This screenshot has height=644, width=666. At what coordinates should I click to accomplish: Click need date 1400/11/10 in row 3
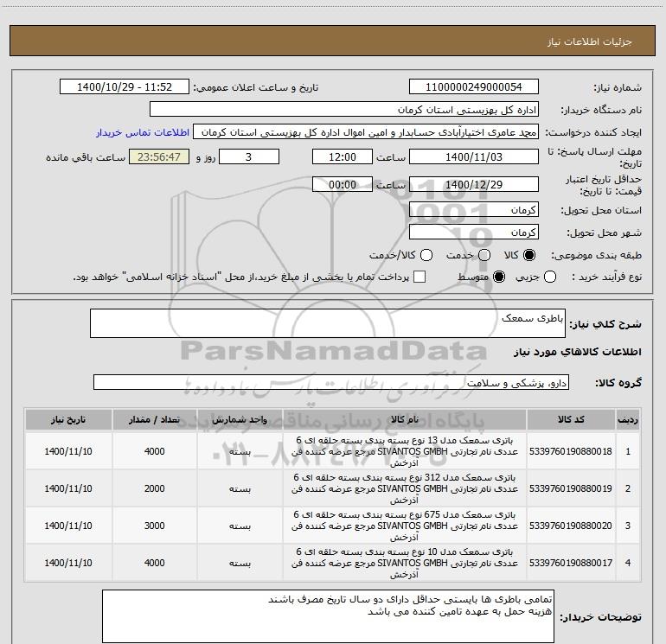point(68,526)
